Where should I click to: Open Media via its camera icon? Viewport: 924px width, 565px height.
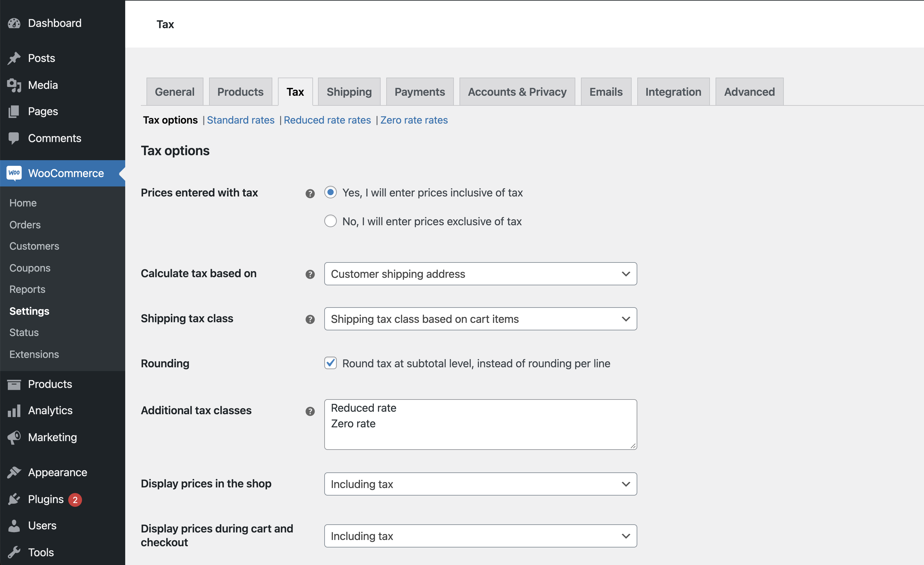pyautogui.click(x=14, y=85)
